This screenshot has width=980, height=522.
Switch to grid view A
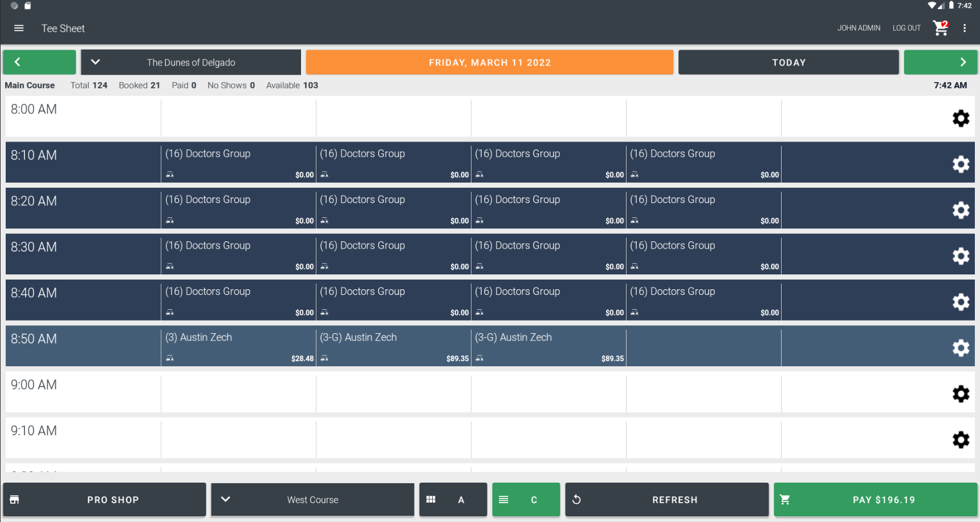pyautogui.click(x=453, y=500)
